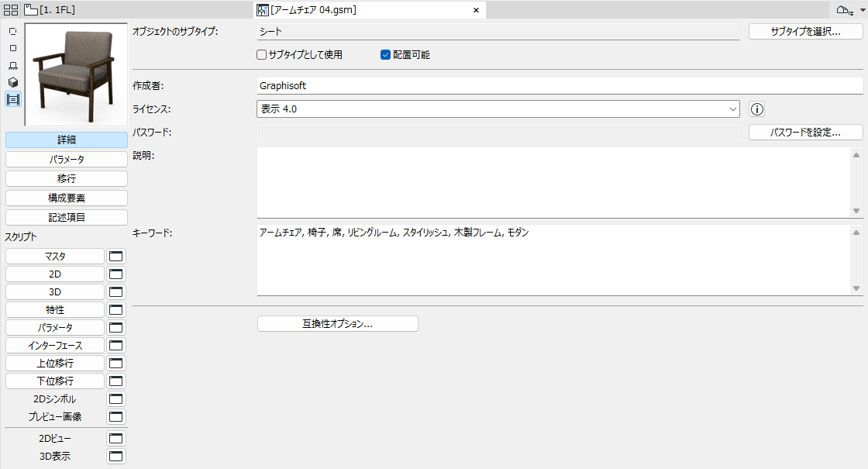Open the パラメータ page in the upper list

pyautogui.click(x=67, y=159)
